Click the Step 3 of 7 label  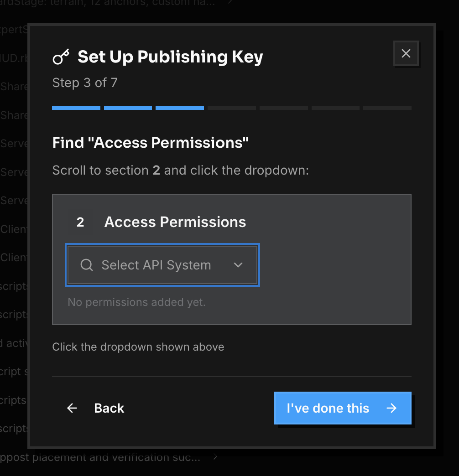(x=85, y=83)
